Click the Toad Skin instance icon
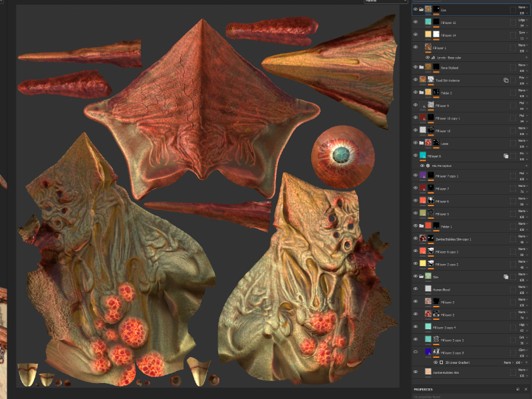The width and height of the screenshot is (532, 399). (x=505, y=80)
